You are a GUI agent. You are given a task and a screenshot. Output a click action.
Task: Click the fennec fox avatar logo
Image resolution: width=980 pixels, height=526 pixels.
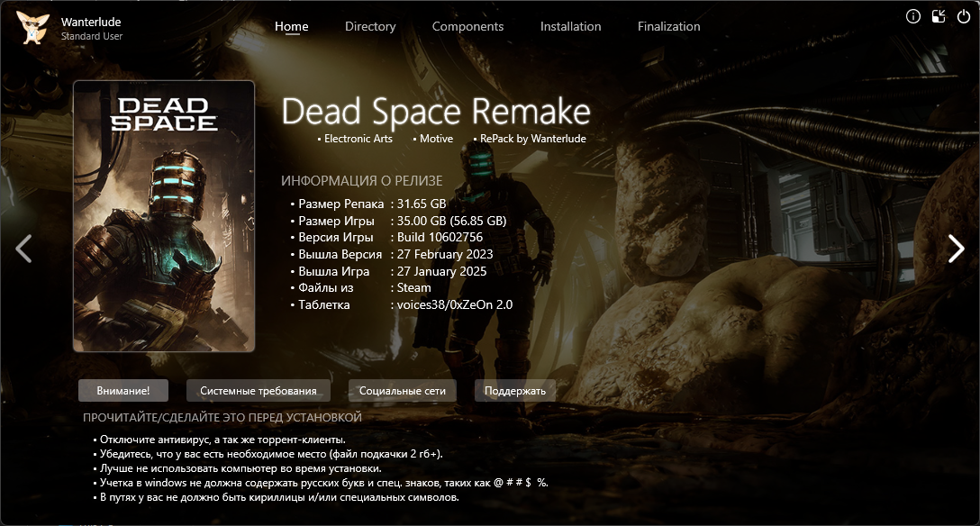click(x=33, y=28)
